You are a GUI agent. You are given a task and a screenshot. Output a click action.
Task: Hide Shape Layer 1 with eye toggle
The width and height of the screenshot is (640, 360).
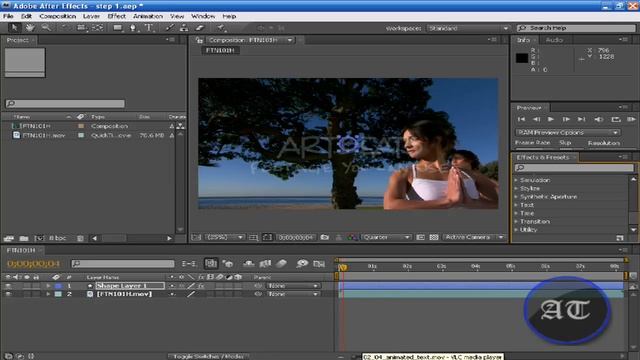pyautogui.click(x=8, y=286)
